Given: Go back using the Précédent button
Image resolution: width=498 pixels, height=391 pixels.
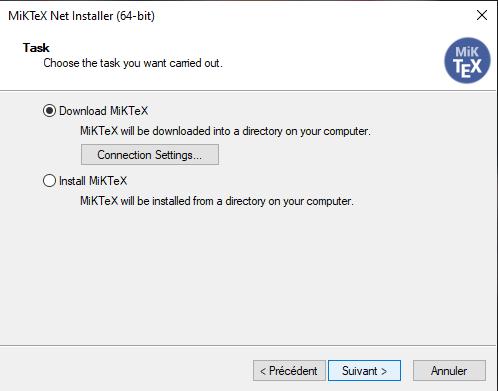Looking at the screenshot, I should coord(289,370).
